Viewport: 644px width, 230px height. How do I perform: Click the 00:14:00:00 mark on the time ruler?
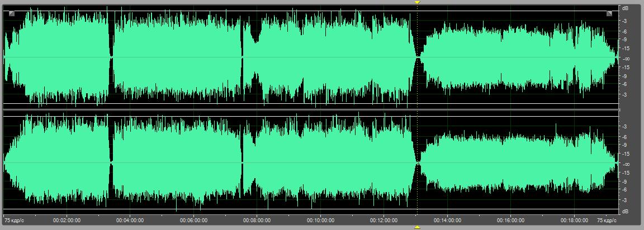(447, 221)
